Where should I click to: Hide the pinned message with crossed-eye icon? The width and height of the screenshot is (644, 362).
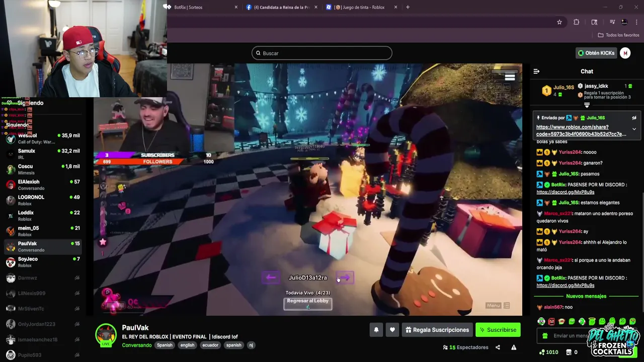coord(634,118)
